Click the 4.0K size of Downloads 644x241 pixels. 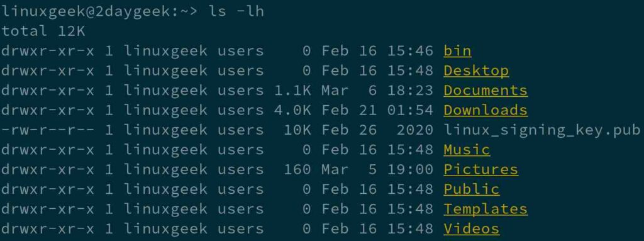click(292, 110)
